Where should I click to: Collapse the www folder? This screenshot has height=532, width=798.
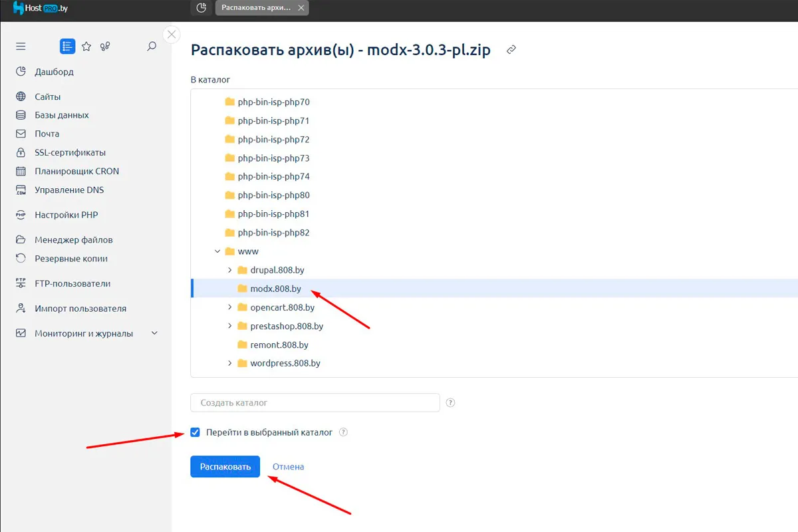point(217,251)
